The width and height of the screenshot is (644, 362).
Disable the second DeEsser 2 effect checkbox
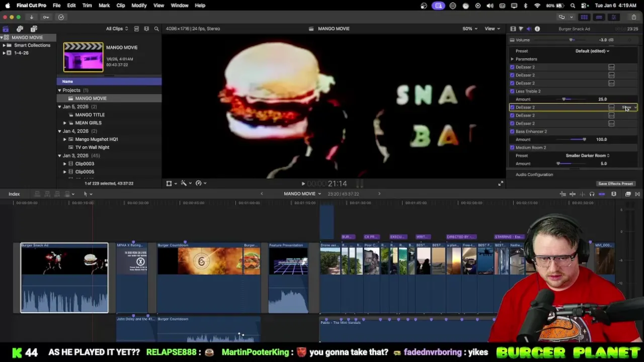[512, 75]
